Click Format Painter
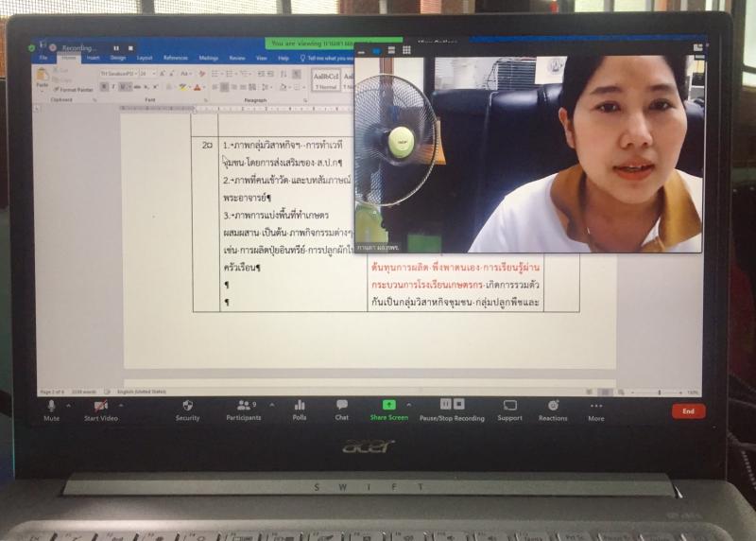756x541 pixels. click(x=74, y=90)
